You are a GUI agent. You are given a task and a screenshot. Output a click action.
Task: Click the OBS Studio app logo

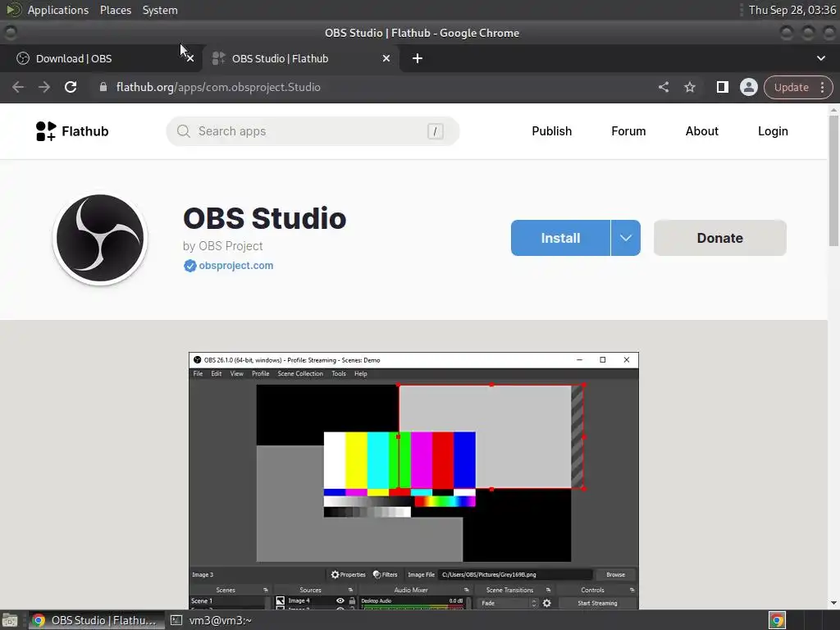tap(100, 239)
